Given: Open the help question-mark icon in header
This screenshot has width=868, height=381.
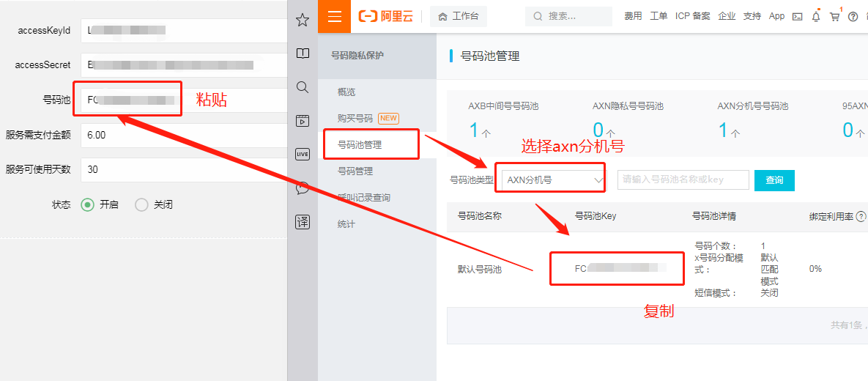Looking at the screenshot, I should 853,17.
